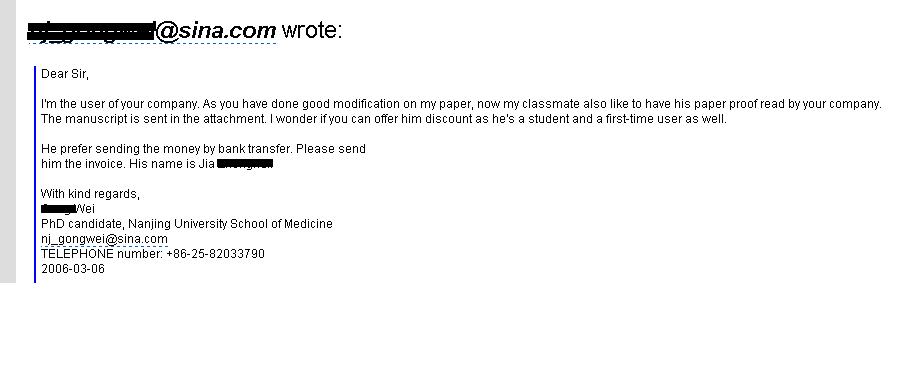
Task: Click the word "TELEPHONE" in signature
Action: click(x=77, y=254)
